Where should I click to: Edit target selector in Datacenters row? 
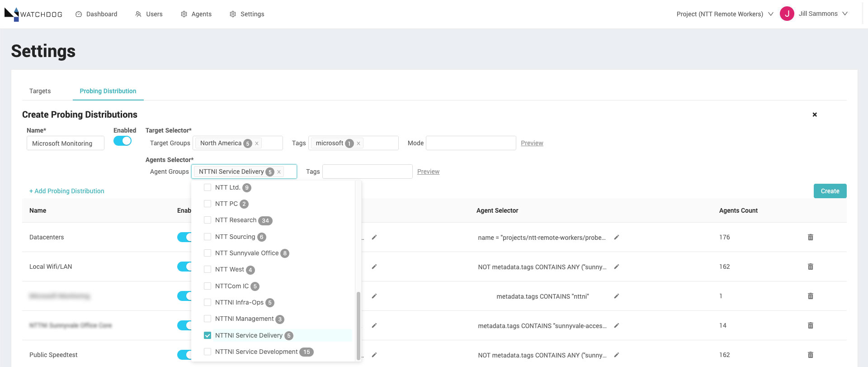tap(374, 237)
